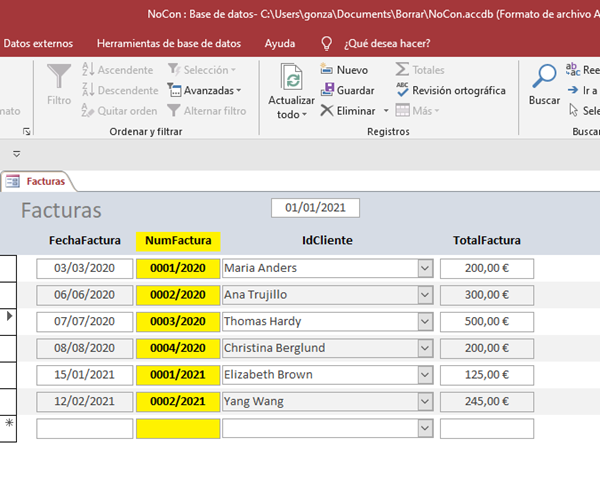Run Revisión ortográfica spell check
Viewport: 600px width, 478px height.
(x=451, y=90)
